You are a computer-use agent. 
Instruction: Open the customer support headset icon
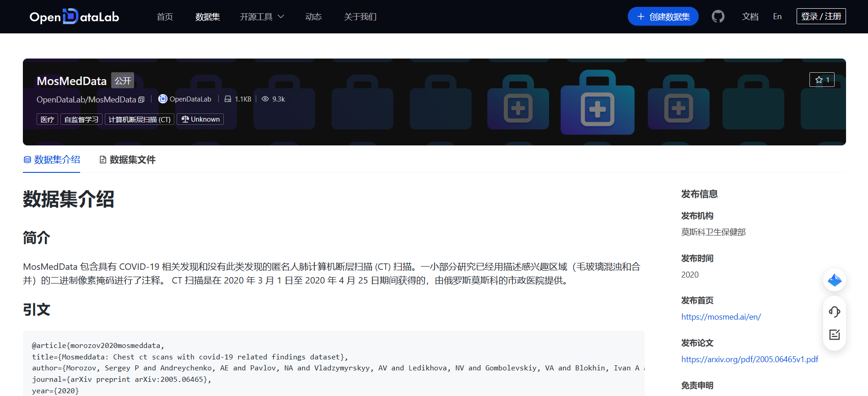click(x=835, y=312)
